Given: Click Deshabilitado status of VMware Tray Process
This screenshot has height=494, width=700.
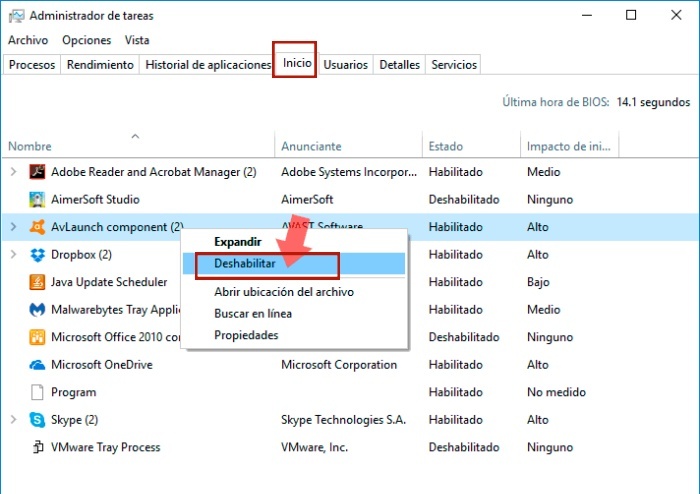Looking at the screenshot, I should pos(464,447).
